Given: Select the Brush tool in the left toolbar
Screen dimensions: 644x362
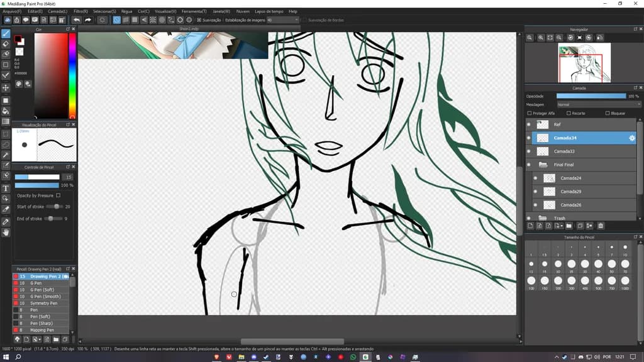Looking at the screenshot, I should pos(6,34).
